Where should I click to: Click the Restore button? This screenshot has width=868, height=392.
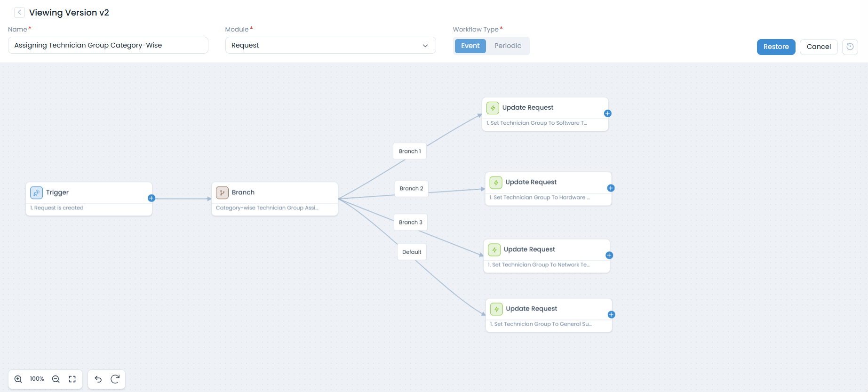pos(776,47)
